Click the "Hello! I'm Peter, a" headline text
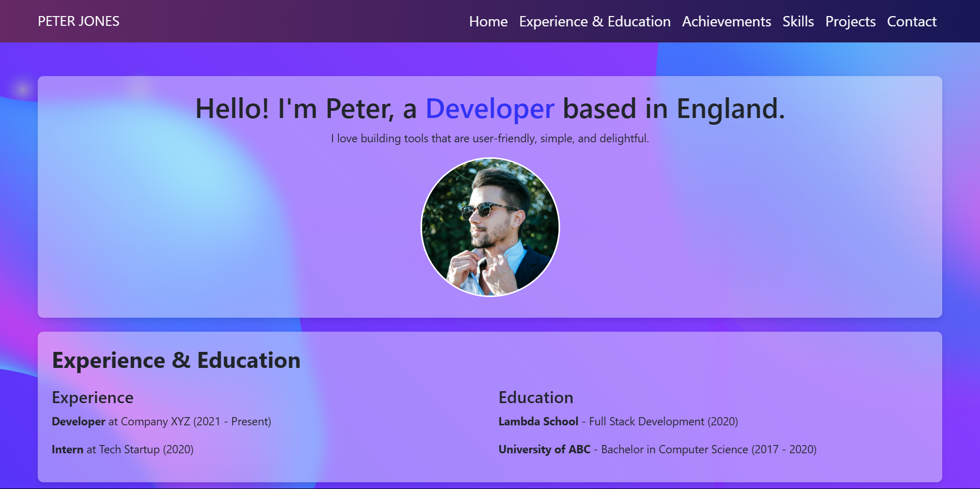980x489 pixels. (x=306, y=109)
